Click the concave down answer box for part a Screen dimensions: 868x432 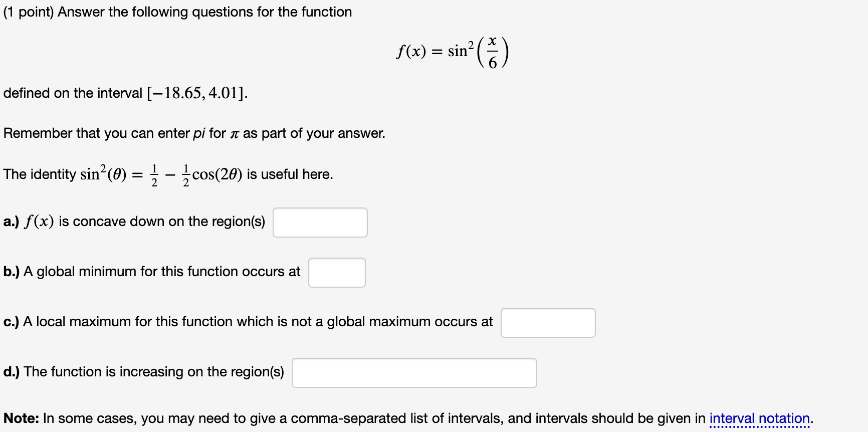320,223
